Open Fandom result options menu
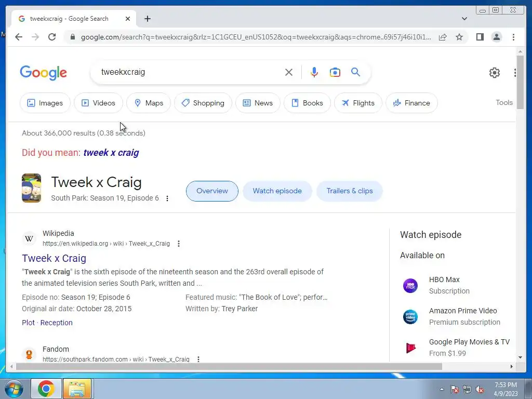Viewport: 532px width, 399px height. tap(198, 360)
